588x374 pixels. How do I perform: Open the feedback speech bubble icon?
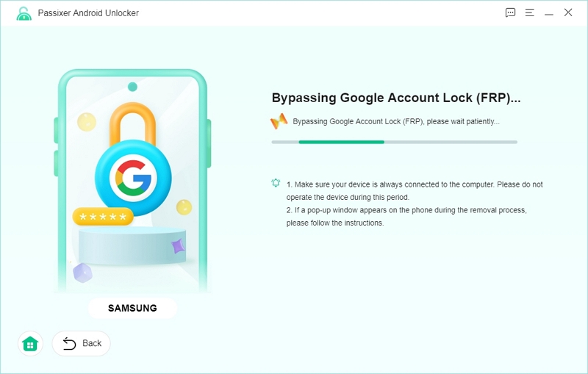[511, 12]
